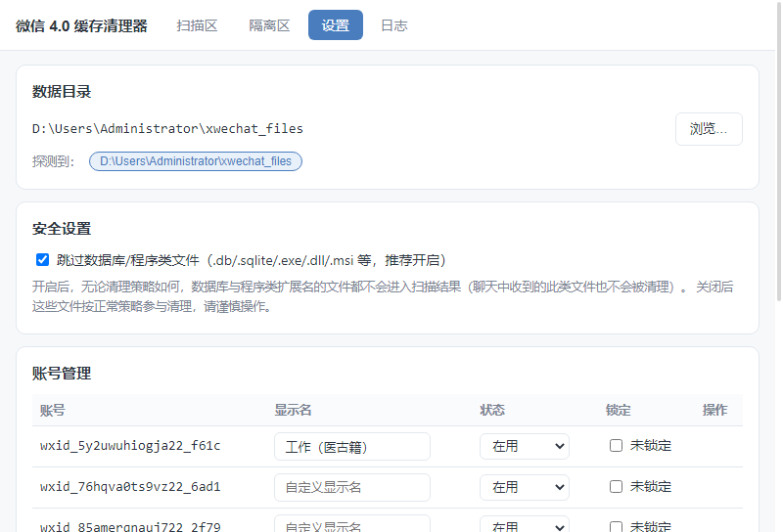Select the 设置 tab

[x=335, y=25]
